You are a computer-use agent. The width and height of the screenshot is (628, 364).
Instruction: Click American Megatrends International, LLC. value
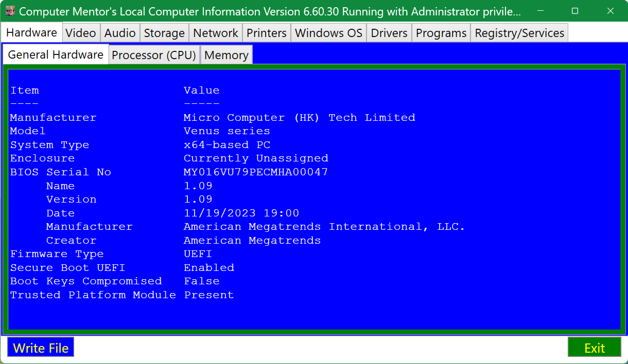click(324, 227)
